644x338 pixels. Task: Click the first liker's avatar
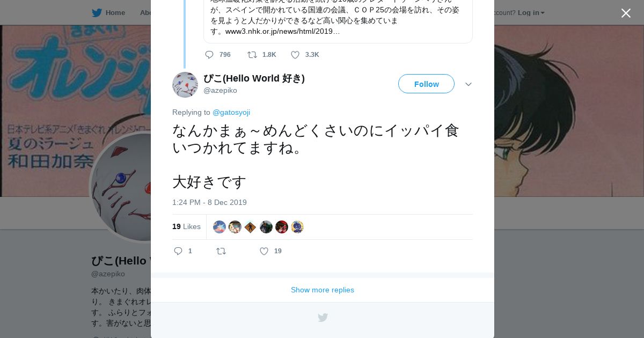pyautogui.click(x=219, y=227)
